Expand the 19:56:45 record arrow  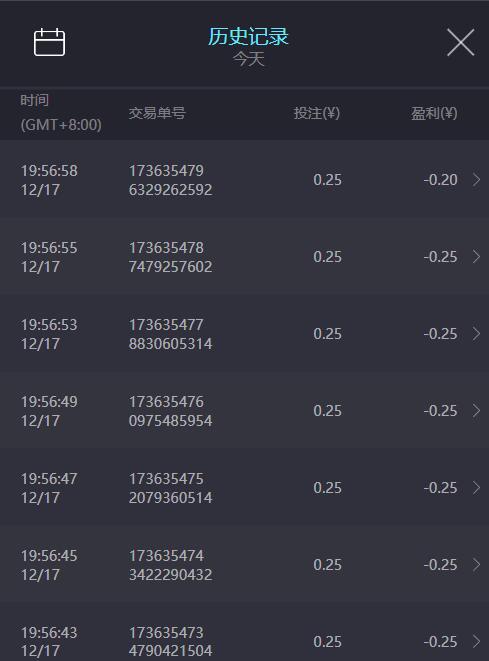pyautogui.click(x=476, y=564)
